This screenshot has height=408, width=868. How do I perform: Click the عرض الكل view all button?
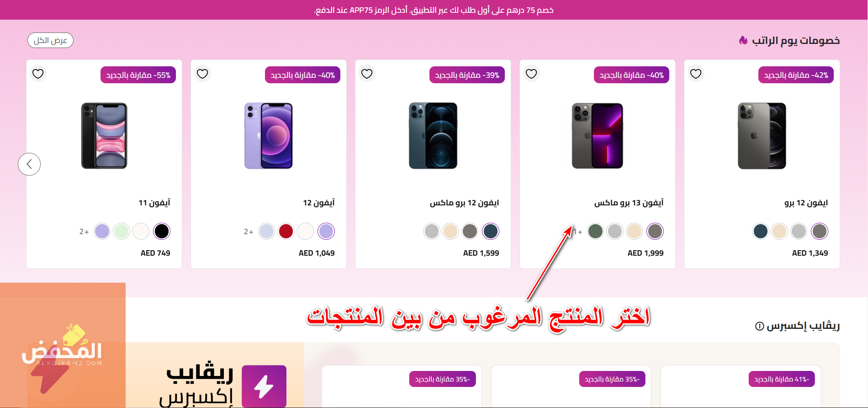point(50,40)
